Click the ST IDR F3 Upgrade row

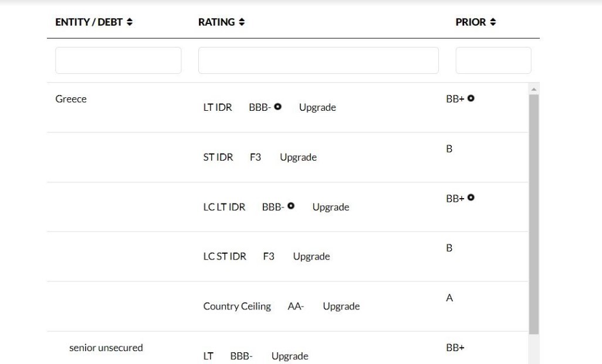pos(260,157)
